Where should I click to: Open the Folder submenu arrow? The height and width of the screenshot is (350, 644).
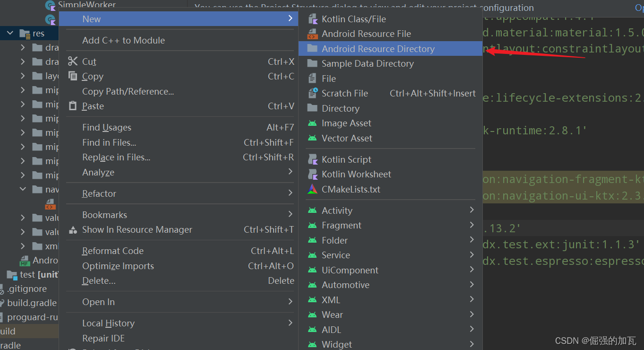472,240
